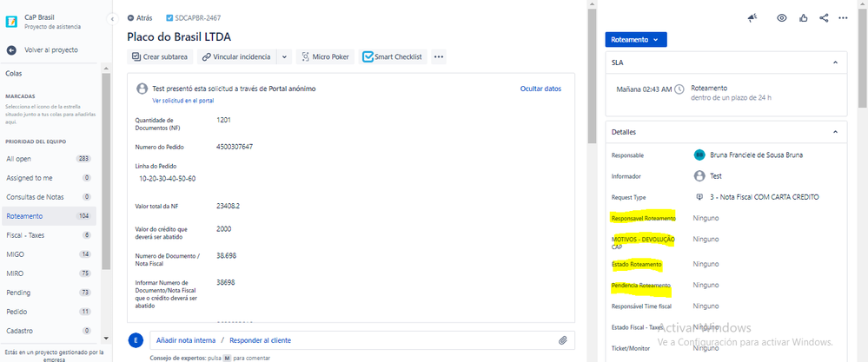Open Assigned to me queue
The height and width of the screenshot is (362, 868).
click(x=49, y=178)
